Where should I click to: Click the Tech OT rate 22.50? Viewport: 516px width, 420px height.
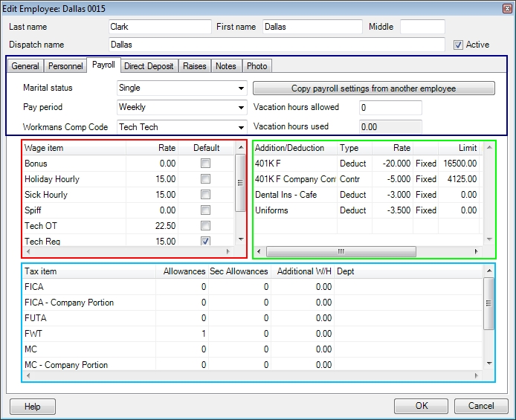point(165,226)
